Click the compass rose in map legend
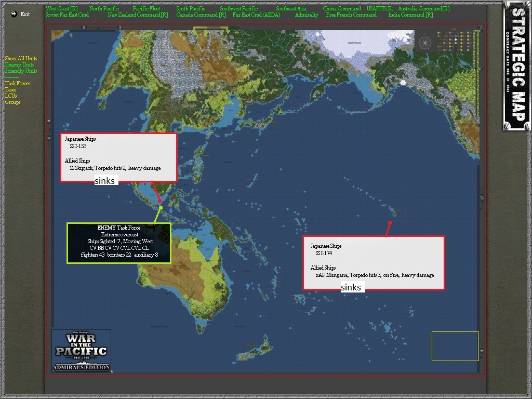 425,43
